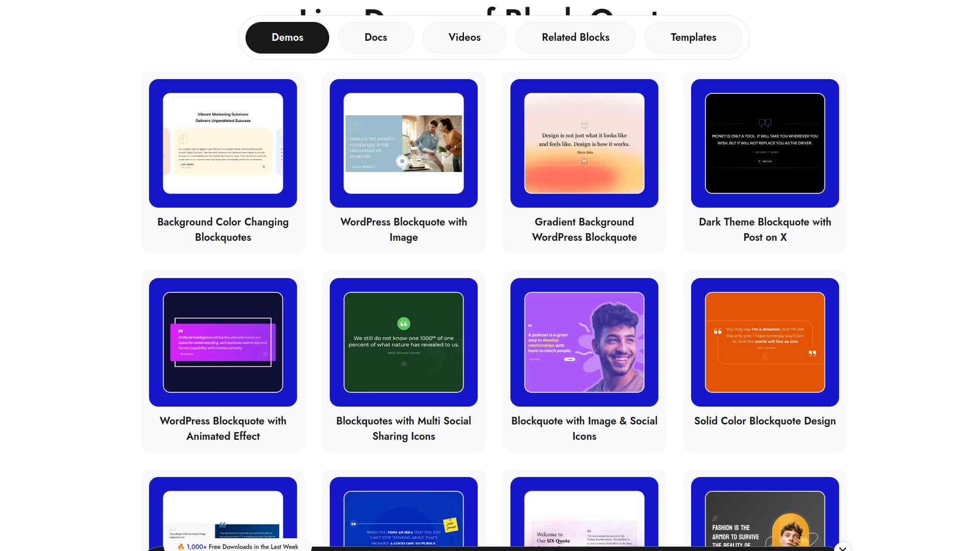Image resolution: width=980 pixels, height=551 pixels.
Task: Select the Videos tab
Action: click(464, 37)
